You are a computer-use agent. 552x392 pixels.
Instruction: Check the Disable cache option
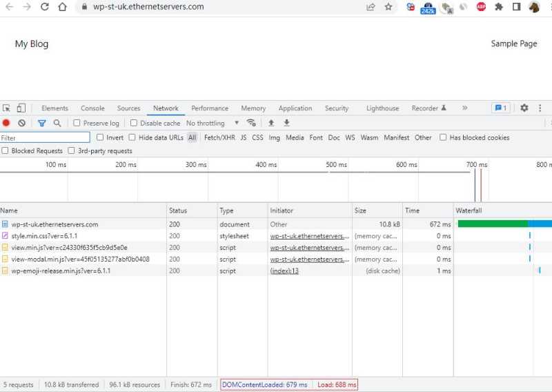[133, 123]
